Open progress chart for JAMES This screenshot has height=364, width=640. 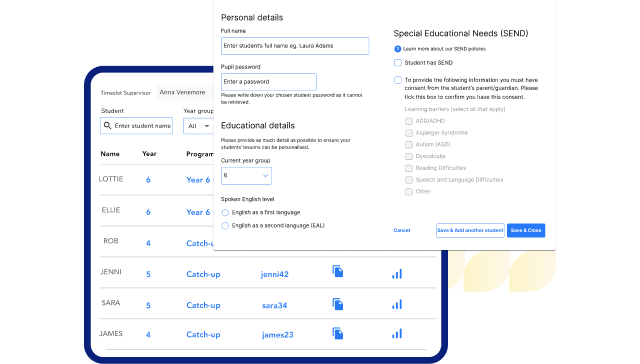pyautogui.click(x=397, y=333)
